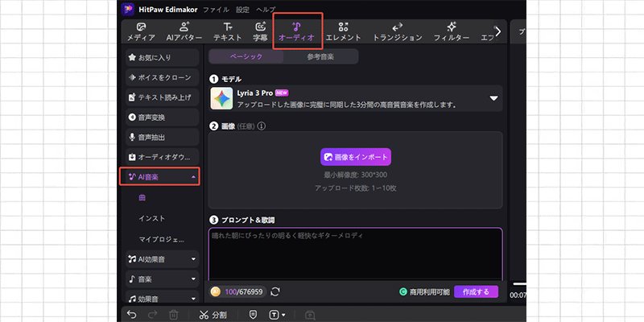
Task: Open the 字幕 subtitles tab
Action: pyautogui.click(x=260, y=32)
